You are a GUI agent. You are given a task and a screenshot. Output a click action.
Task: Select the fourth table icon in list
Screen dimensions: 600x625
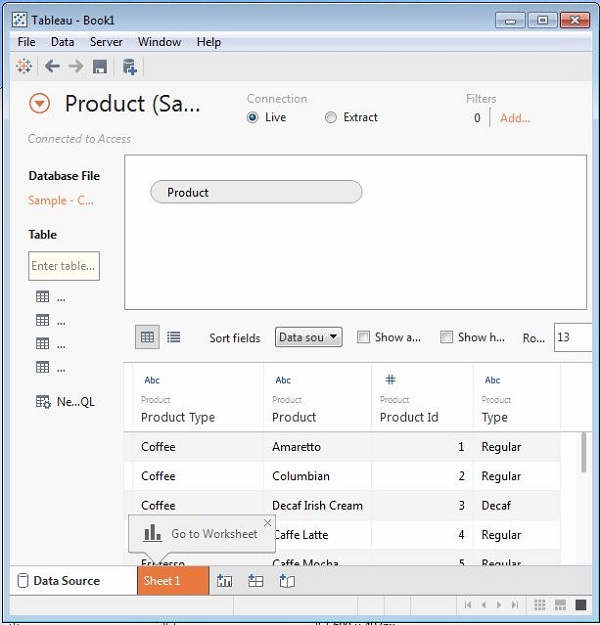[x=43, y=367]
